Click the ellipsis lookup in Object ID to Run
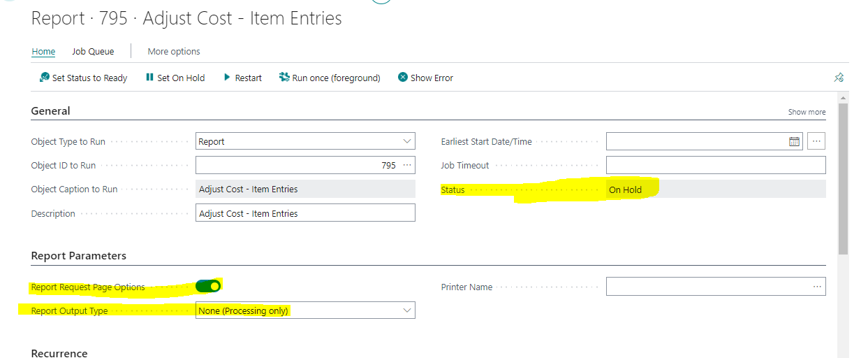The image size is (868, 358). 408,166
